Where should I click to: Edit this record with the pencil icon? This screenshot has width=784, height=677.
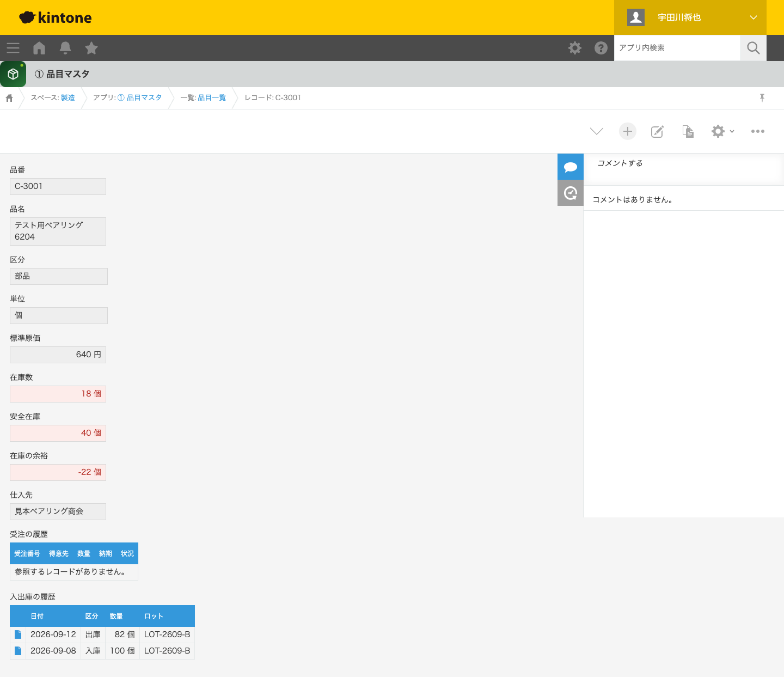click(658, 131)
